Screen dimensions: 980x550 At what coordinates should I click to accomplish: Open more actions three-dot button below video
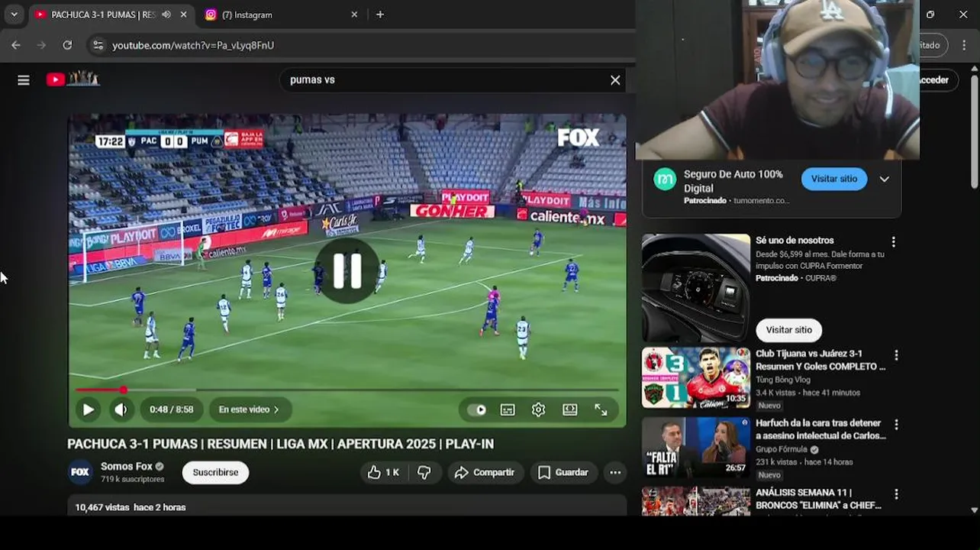[x=615, y=472]
